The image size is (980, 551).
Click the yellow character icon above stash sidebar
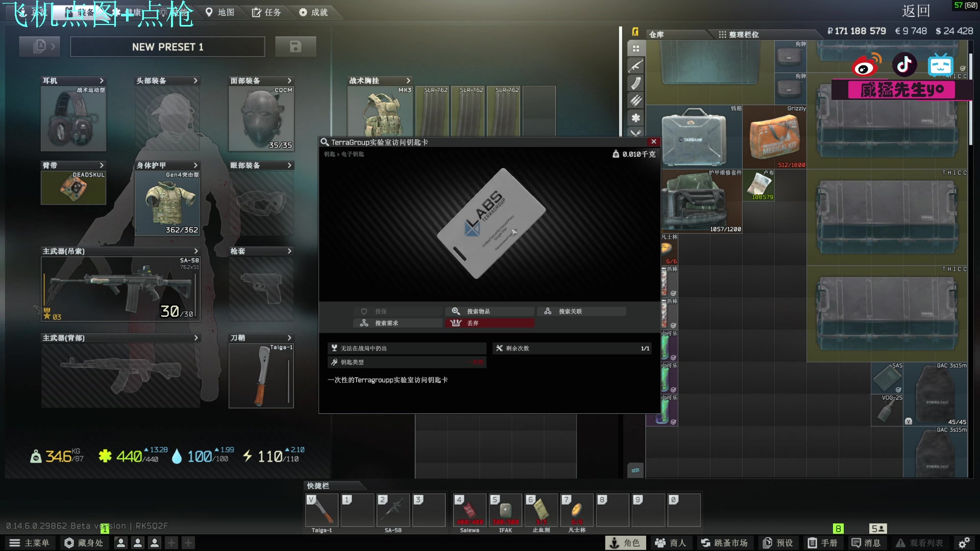[635, 32]
